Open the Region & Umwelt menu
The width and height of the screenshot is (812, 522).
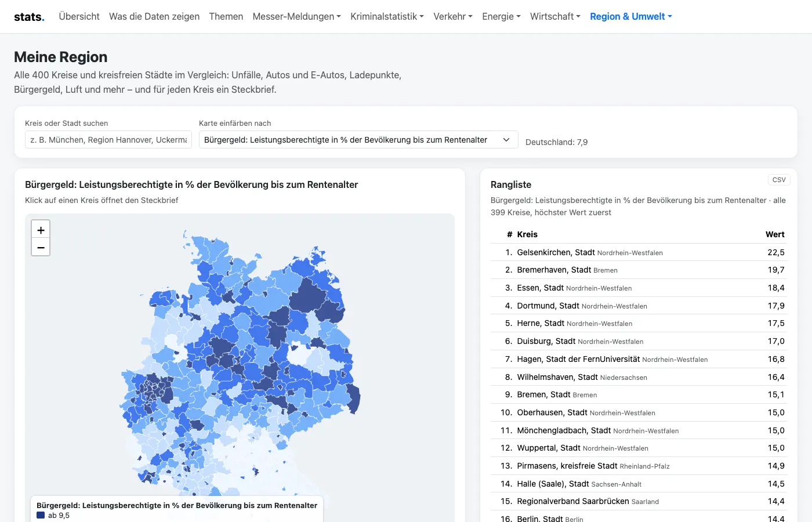(631, 16)
